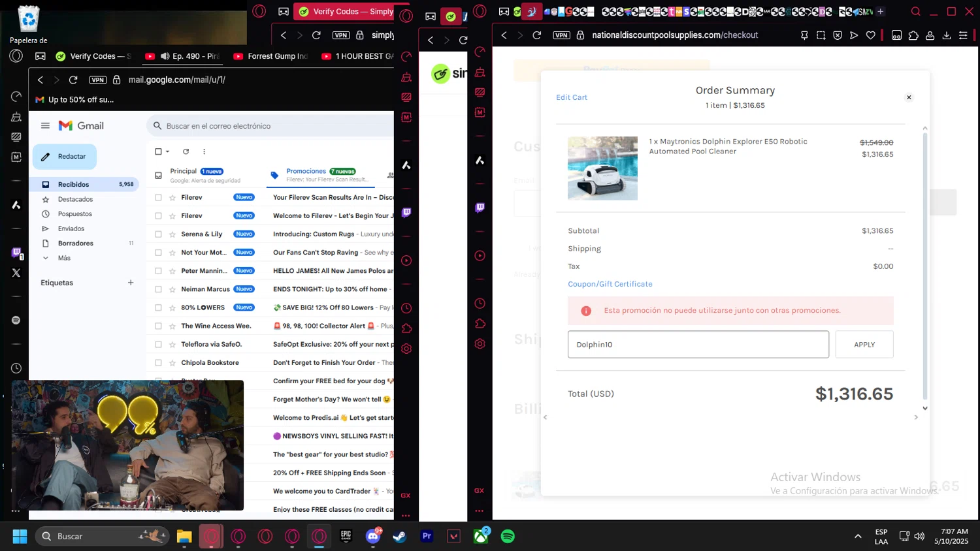Open the search tabs magnifier icon
The height and width of the screenshot is (551, 980).
tap(916, 12)
